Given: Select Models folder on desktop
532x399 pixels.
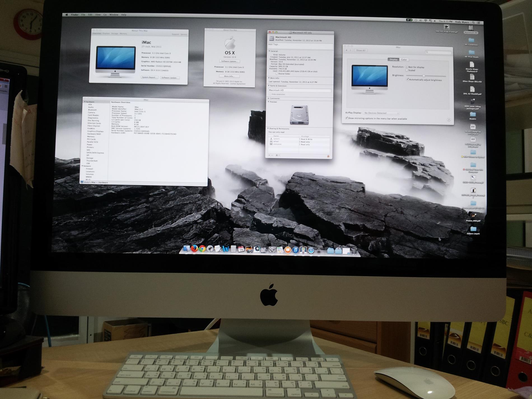Looking at the screenshot, I should (473, 116).
